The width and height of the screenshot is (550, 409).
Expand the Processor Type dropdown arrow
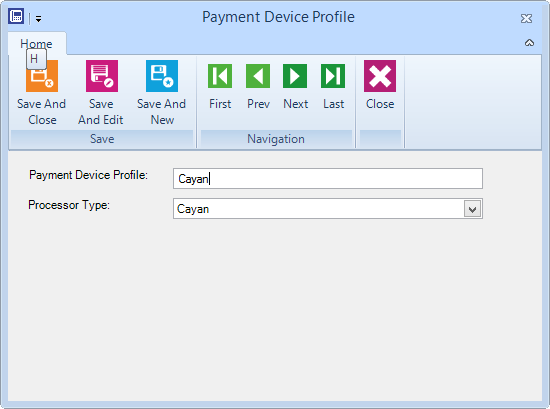472,209
